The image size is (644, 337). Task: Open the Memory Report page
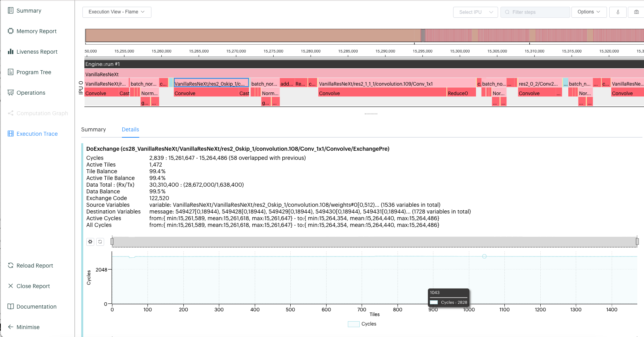(x=36, y=31)
